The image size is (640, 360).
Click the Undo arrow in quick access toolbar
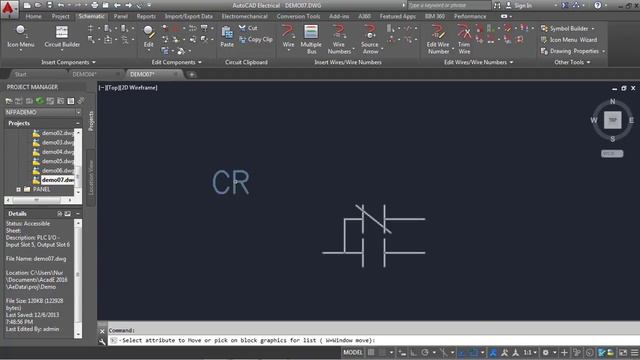point(61,5)
